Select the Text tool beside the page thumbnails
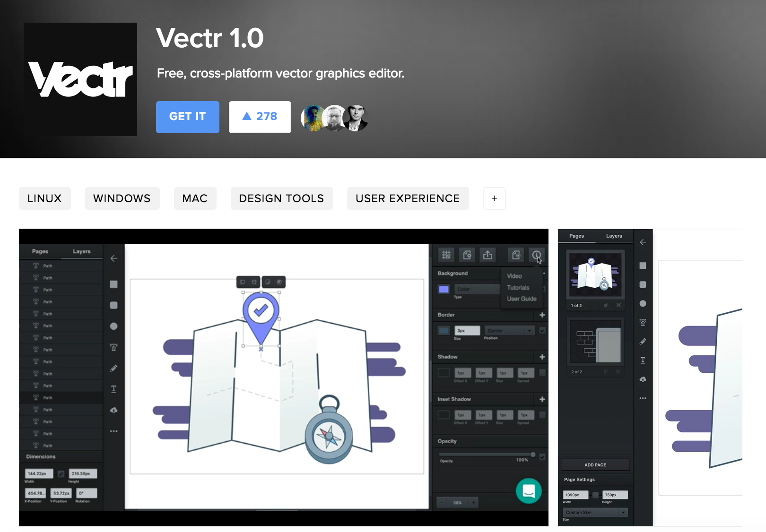 [x=643, y=360]
